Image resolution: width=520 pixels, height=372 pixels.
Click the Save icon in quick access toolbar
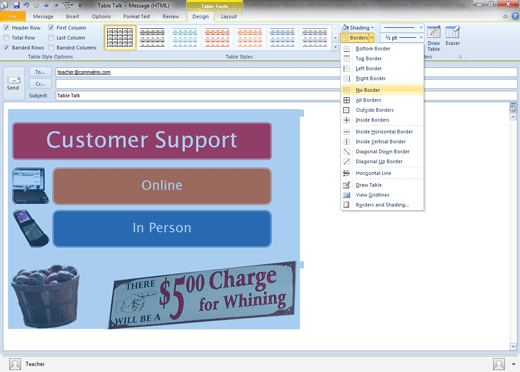(16, 5)
